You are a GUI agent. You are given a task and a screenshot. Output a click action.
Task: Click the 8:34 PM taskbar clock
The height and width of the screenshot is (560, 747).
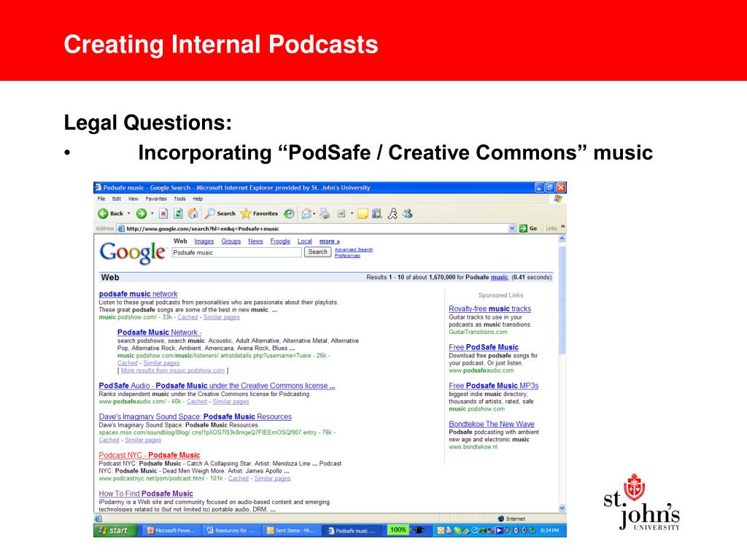pyautogui.click(x=550, y=531)
